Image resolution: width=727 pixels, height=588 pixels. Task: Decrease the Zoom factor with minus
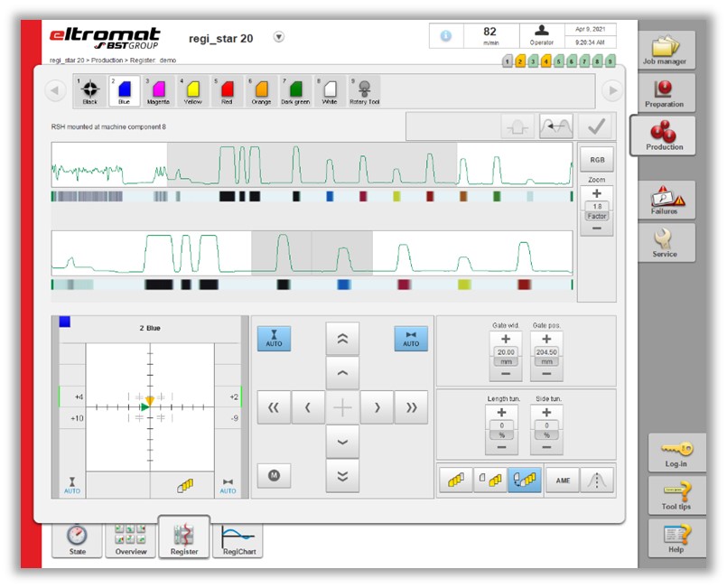[x=597, y=229]
